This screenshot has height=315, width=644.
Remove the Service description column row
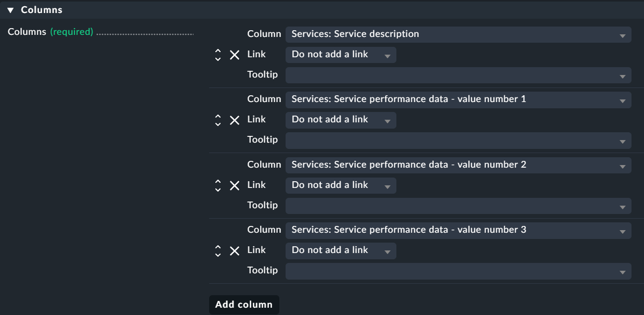click(235, 55)
